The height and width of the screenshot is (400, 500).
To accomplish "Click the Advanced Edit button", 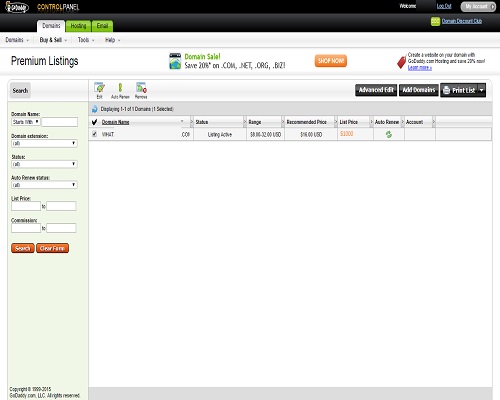I will tap(376, 90).
